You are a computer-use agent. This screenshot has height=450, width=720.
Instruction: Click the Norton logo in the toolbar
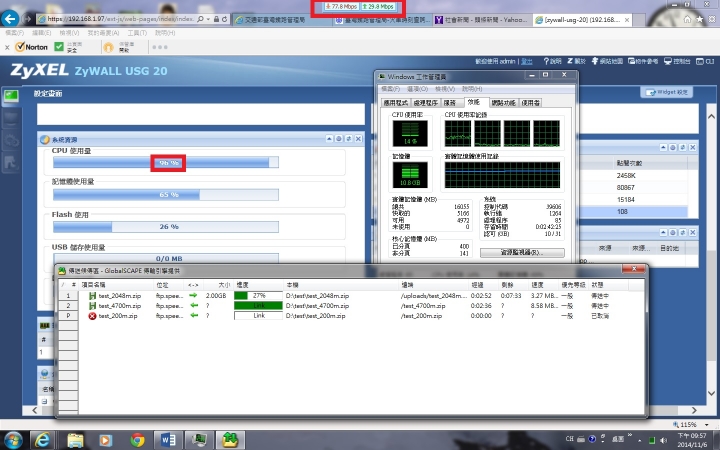pyautogui.click(x=31, y=47)
